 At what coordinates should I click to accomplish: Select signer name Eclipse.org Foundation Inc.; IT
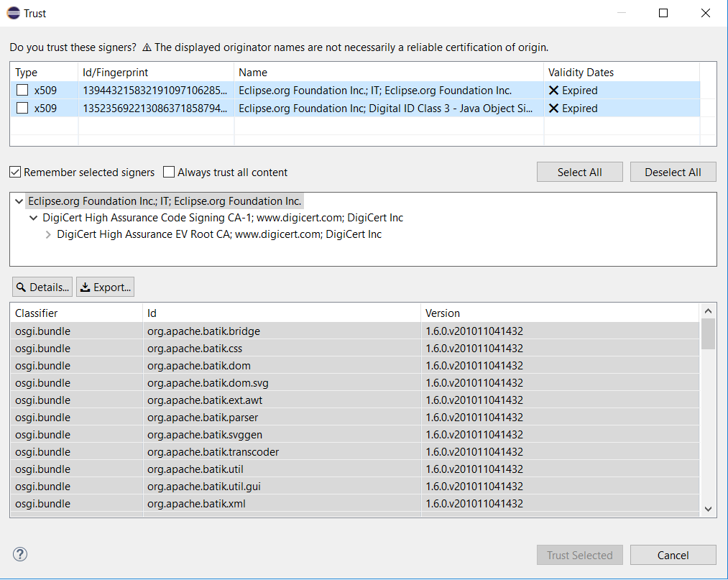tap(375, 90)
